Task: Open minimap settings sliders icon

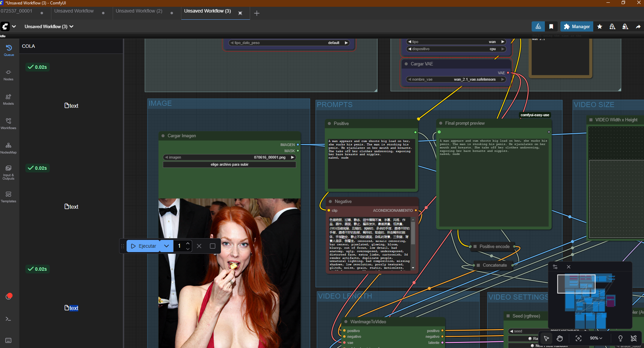Action: click(x=555, y=267)
